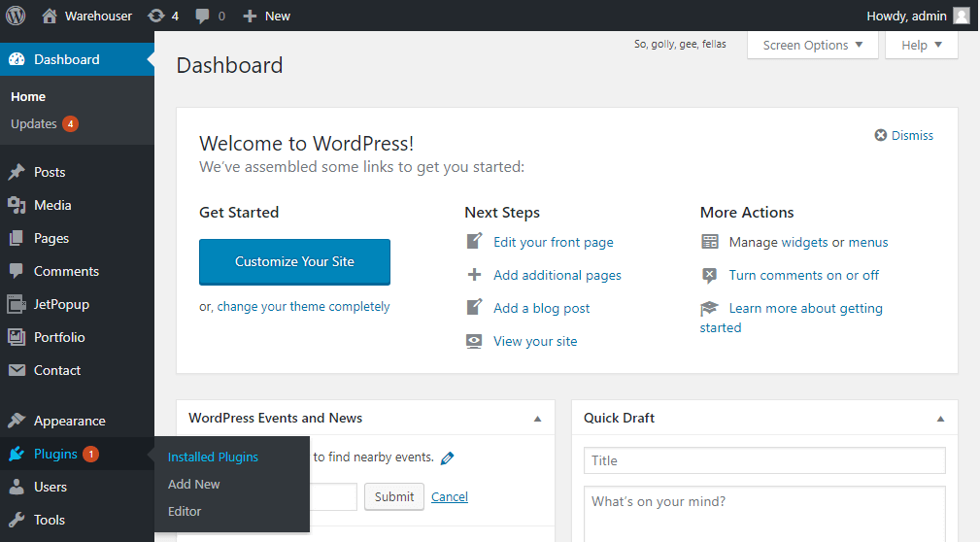Click the Dashboard gauge icon in sidebar
The image size is (980, 542).
[x=17, y=59]
